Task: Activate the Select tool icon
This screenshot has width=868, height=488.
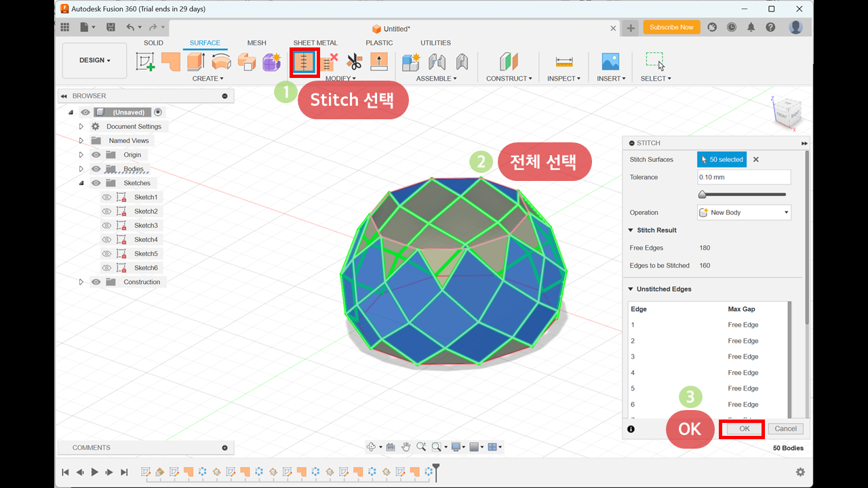Action: (x=655, y=62)
